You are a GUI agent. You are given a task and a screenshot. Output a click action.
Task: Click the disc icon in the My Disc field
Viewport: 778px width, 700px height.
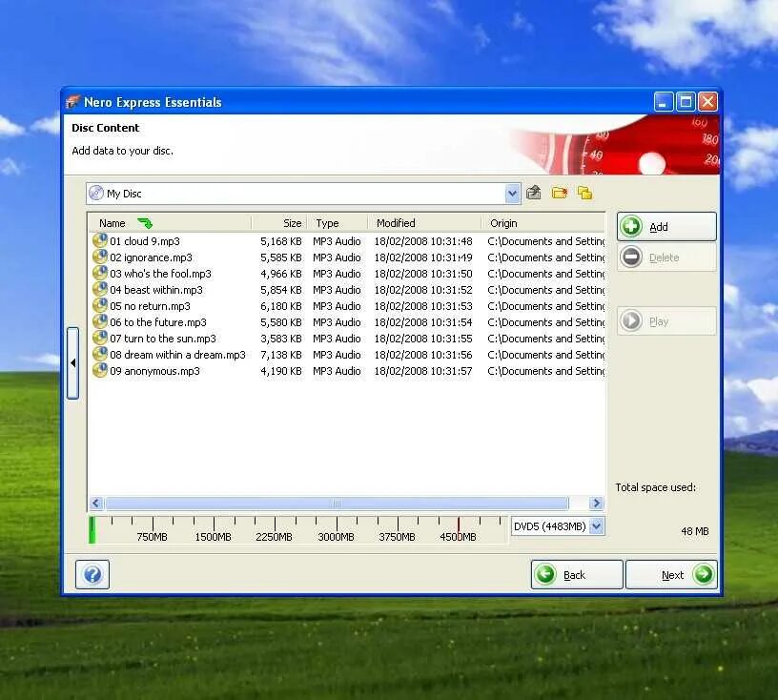[x=96, y=194]
